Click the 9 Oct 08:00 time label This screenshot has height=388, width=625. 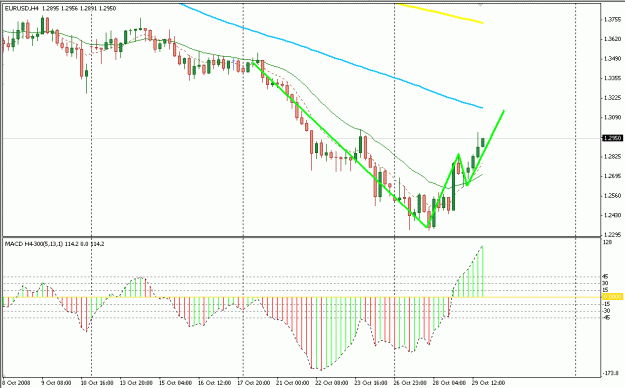tap(56, 383)
